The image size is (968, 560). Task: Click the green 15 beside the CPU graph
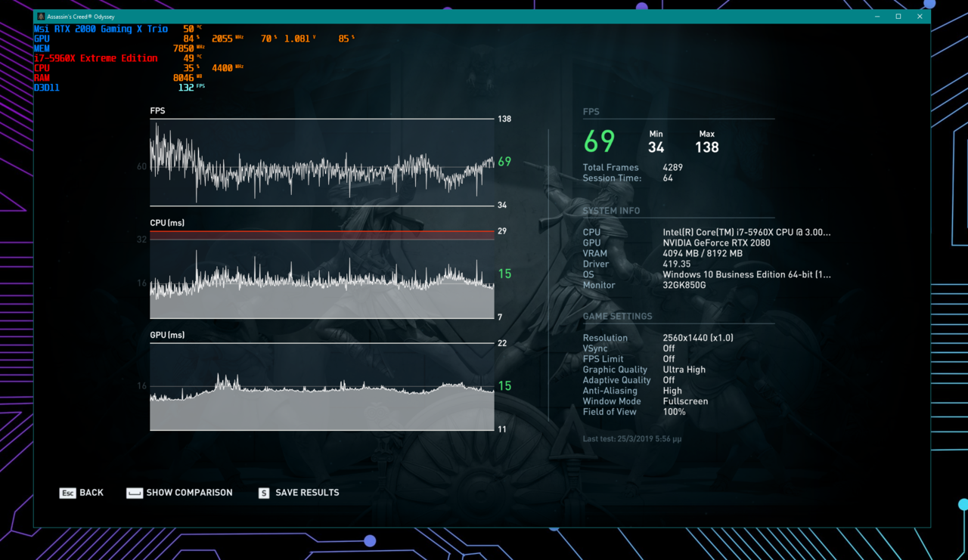504,274
